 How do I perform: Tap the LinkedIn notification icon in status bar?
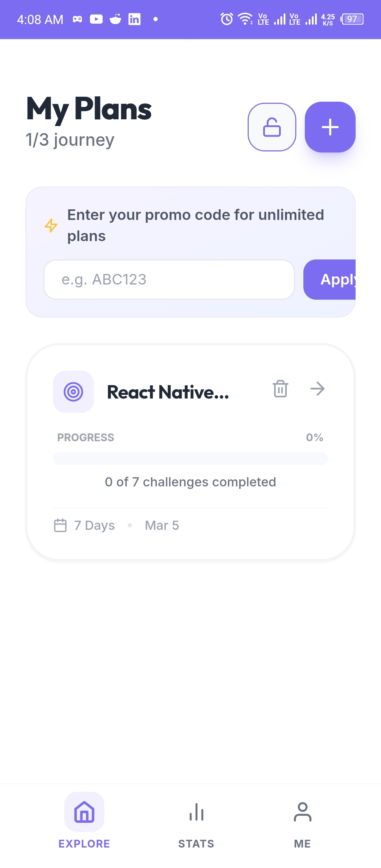[134, 19]
